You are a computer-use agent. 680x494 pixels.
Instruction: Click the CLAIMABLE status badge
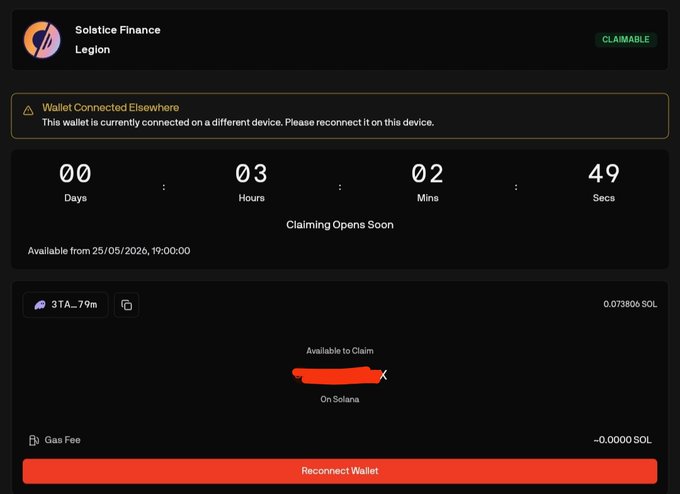(626, 39)
